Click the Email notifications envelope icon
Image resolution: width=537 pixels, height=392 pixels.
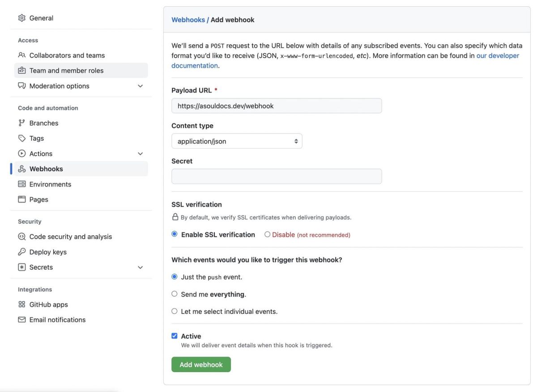tap(21, 320)
